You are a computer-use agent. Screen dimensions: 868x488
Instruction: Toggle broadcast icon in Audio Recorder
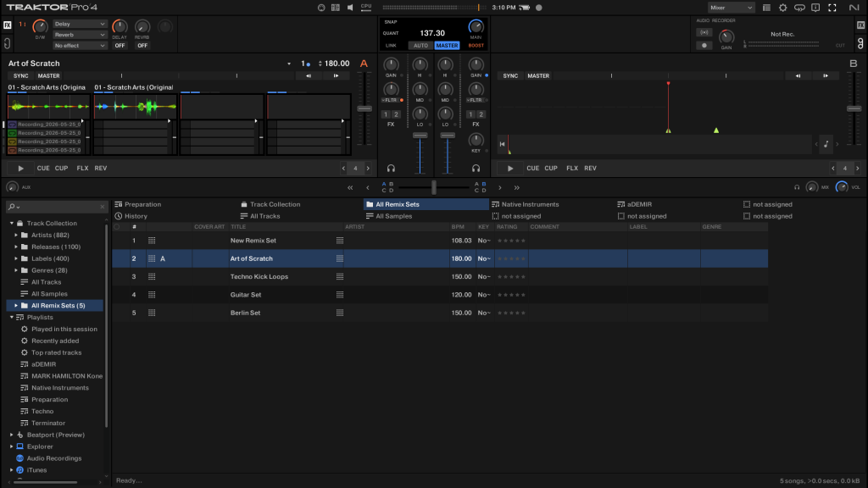[704, 33]
